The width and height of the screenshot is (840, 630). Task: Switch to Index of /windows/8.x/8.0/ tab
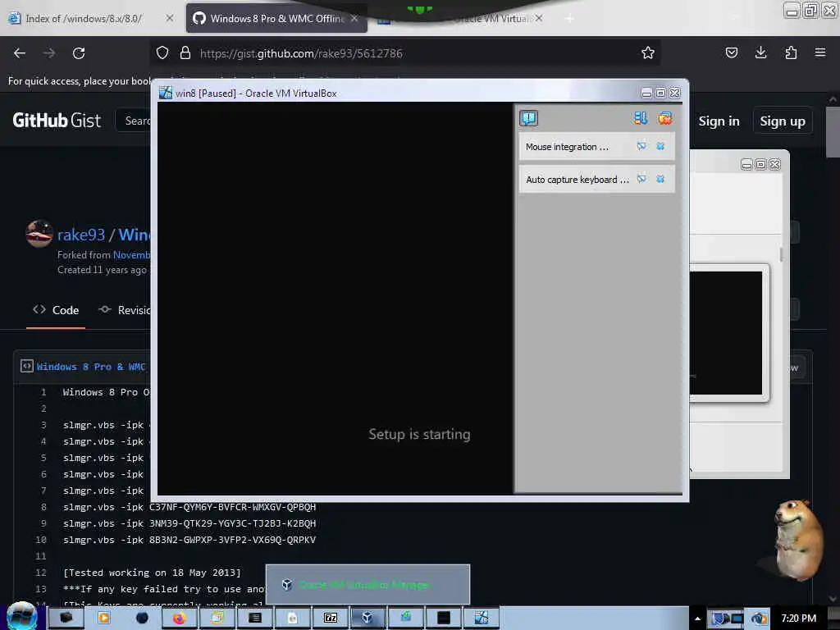click(91, 18)
